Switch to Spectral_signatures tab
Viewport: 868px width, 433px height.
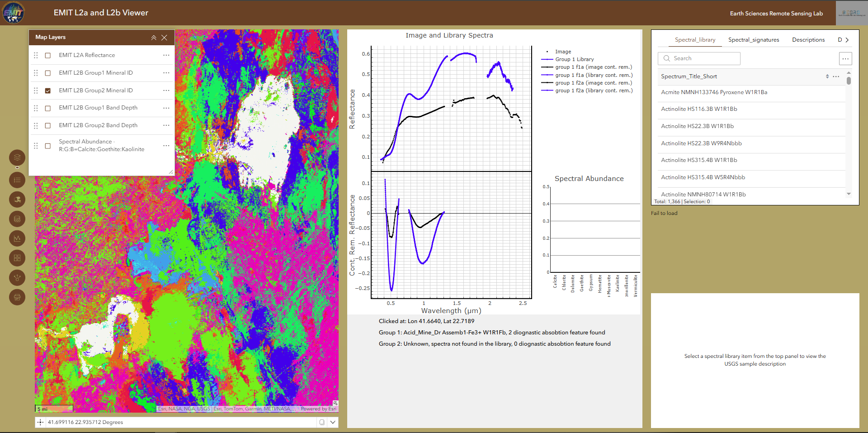tap(754, 40)
